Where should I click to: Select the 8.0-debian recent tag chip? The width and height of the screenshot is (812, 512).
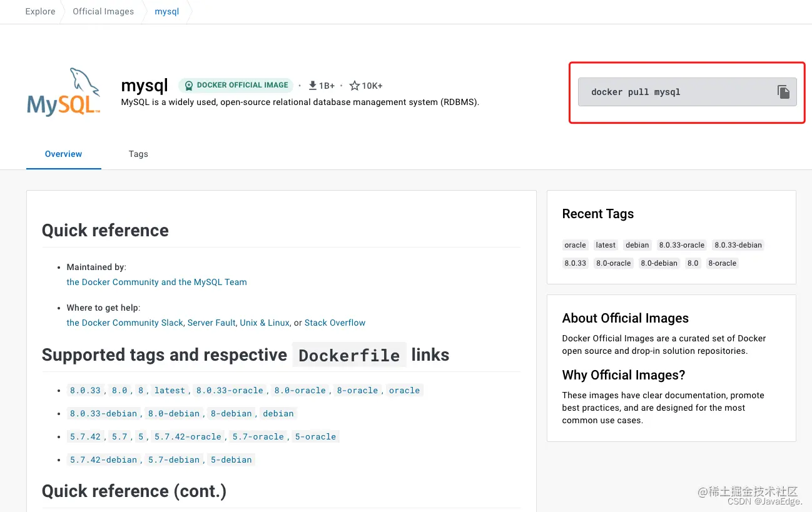pos(659,263)
